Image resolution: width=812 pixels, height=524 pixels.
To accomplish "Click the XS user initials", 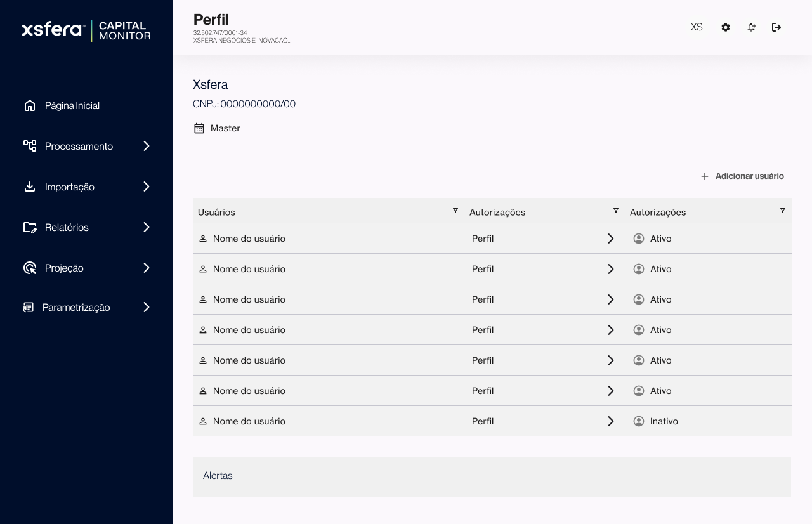I will (697, 27).
